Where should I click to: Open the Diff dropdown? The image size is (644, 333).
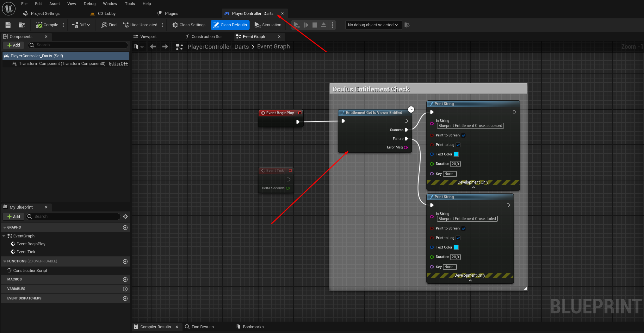click(81, 25)
